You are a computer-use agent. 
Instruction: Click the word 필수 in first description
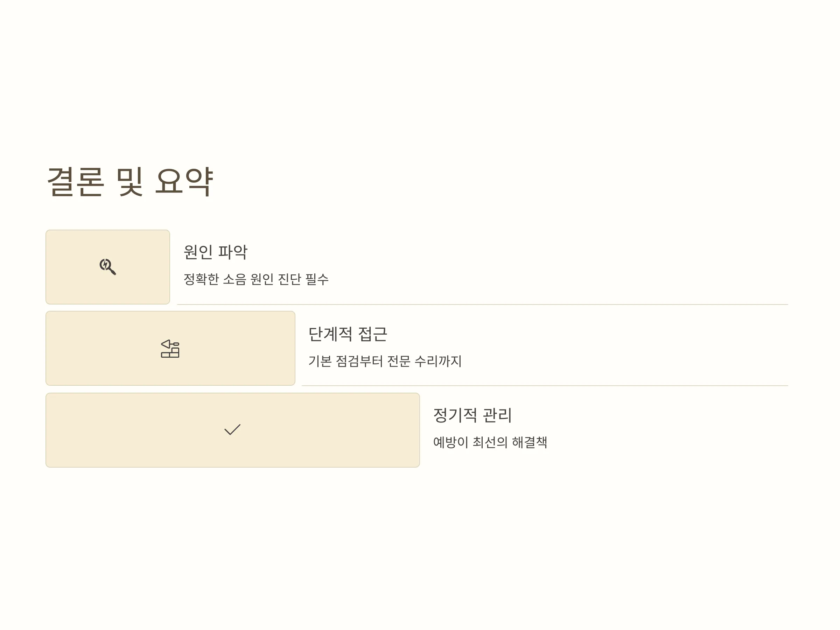317,279
